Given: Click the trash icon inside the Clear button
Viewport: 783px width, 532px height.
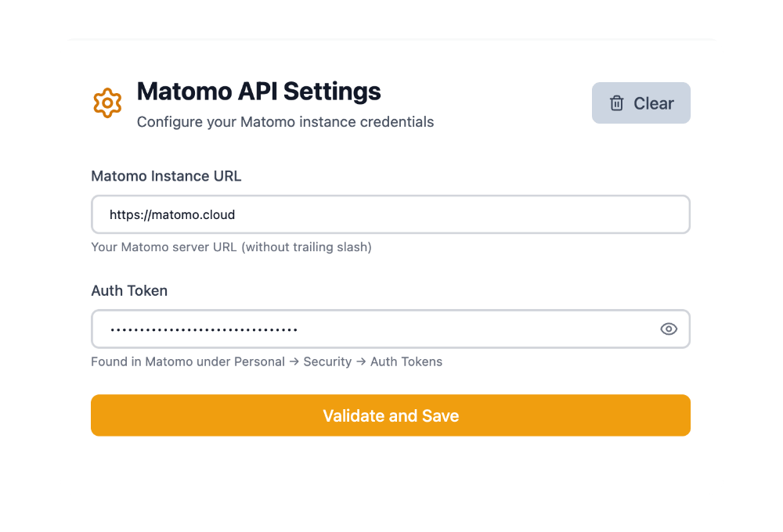Looking at the screenshot, I should 617,102.
